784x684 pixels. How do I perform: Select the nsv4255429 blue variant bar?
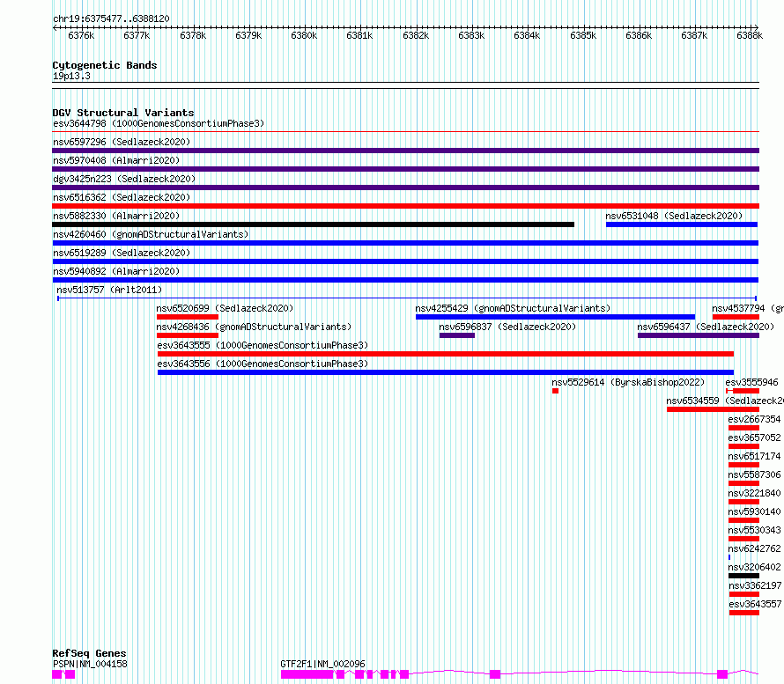tap(555, 317)
